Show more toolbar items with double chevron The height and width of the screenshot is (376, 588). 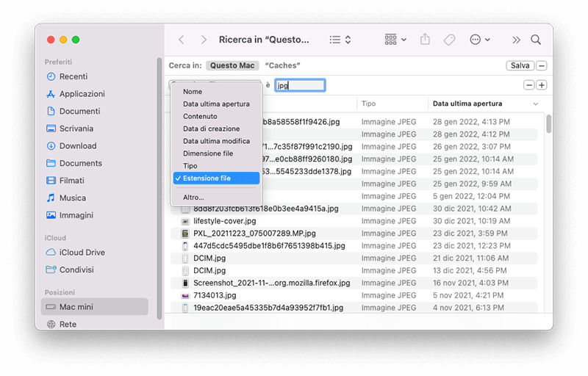(517, 40)
